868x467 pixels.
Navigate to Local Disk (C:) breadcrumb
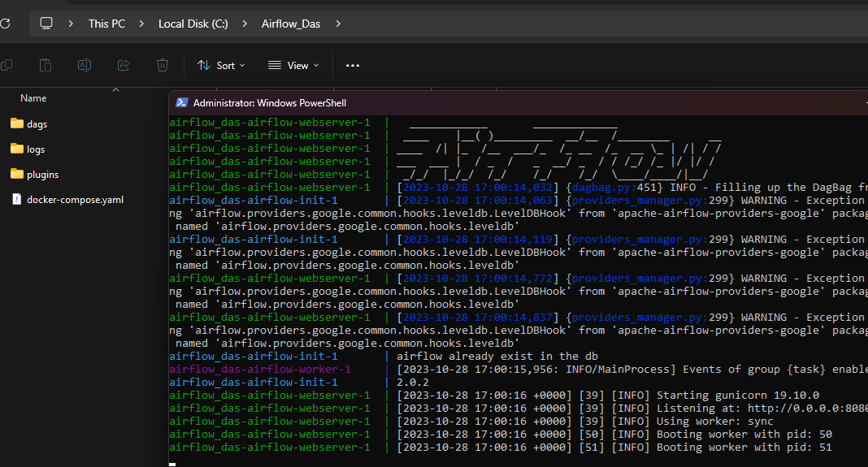(x=193, y=24)
